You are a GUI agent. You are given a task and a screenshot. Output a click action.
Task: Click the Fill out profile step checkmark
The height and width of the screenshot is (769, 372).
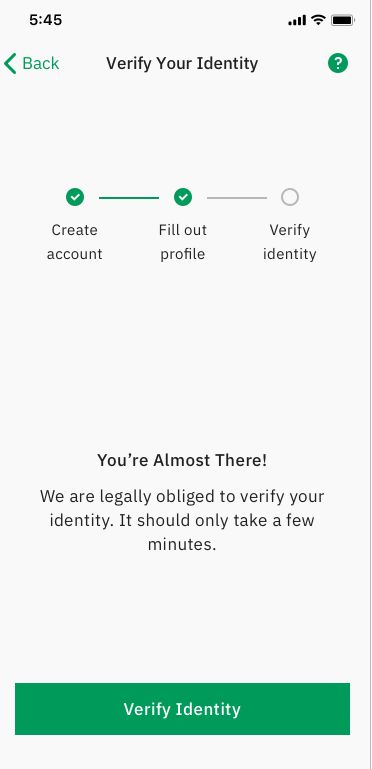click(x=183, y=197)
